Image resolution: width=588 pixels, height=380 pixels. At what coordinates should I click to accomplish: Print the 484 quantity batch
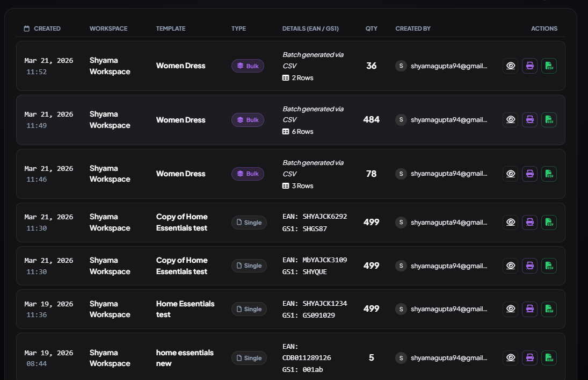[530, 120]
